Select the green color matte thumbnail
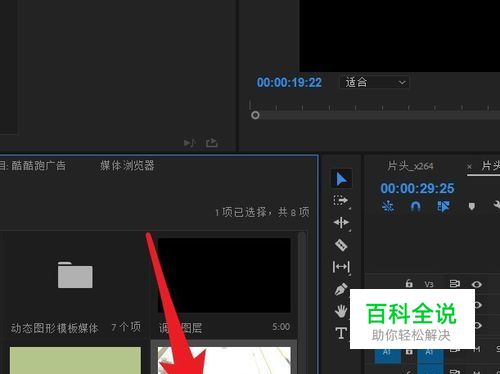500x374 pixels. click(75, 360)
